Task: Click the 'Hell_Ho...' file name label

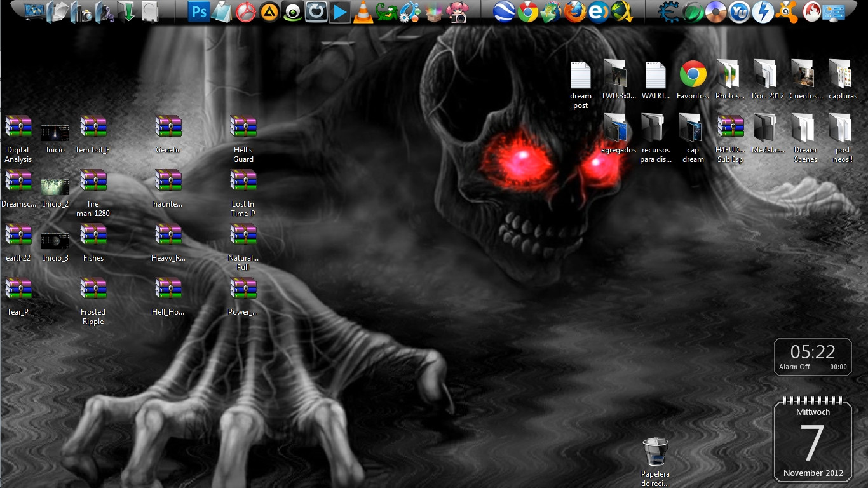Action: tap(168, 312)
